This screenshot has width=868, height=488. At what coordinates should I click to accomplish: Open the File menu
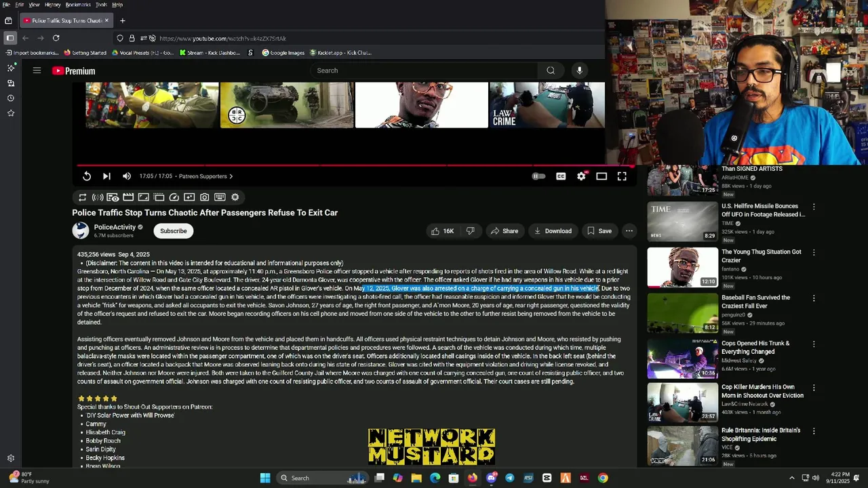tap(6, 5)
